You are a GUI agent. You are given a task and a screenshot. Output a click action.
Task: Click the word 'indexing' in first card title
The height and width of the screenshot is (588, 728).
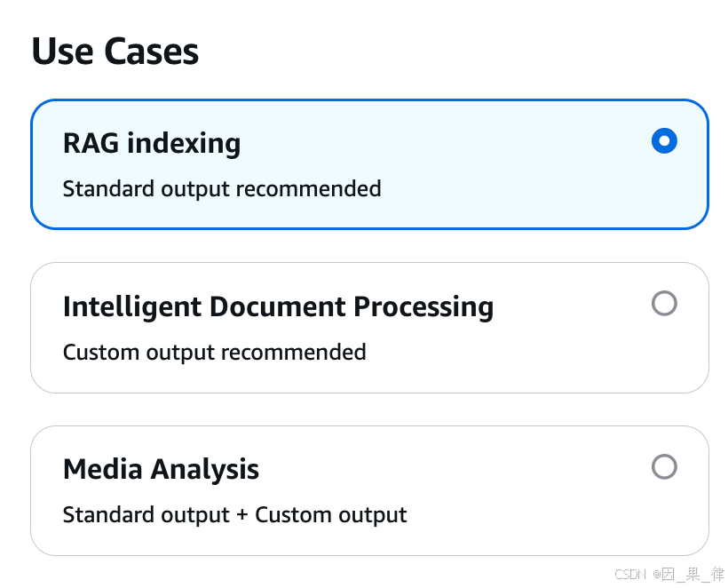184,144
